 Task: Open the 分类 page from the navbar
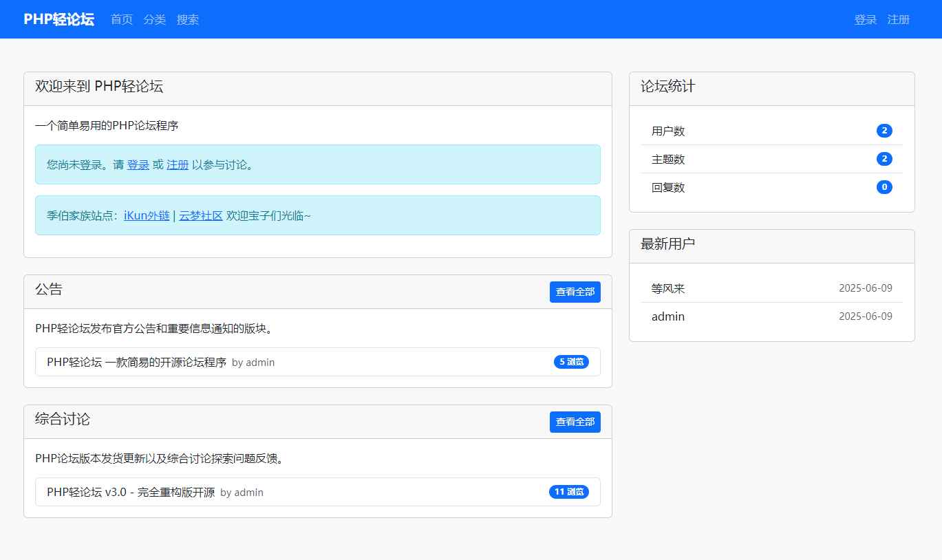click(154, 20)
